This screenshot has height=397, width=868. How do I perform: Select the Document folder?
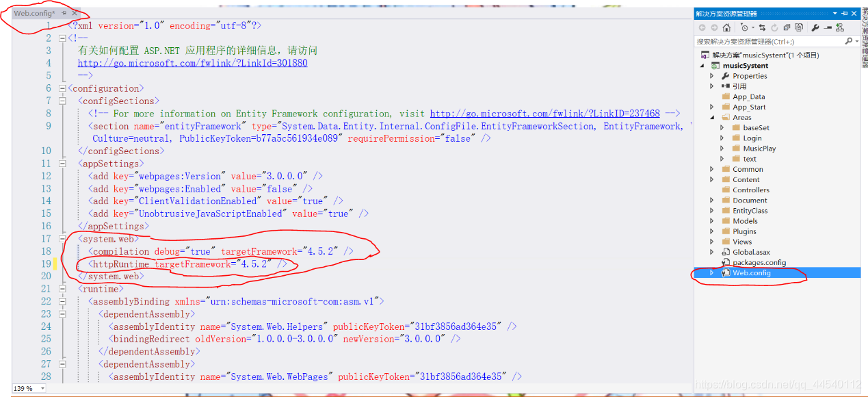(x=750, y=201)
